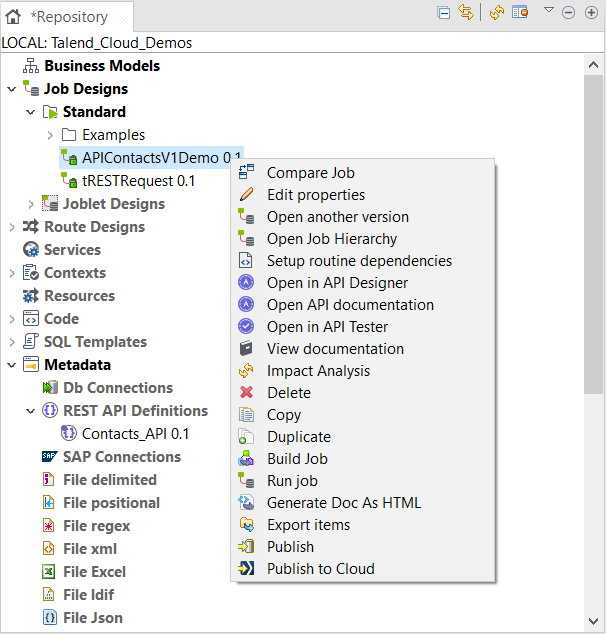Click the Refresh repository icon
The width and height of the screenshot is (606, 634).
497,12
